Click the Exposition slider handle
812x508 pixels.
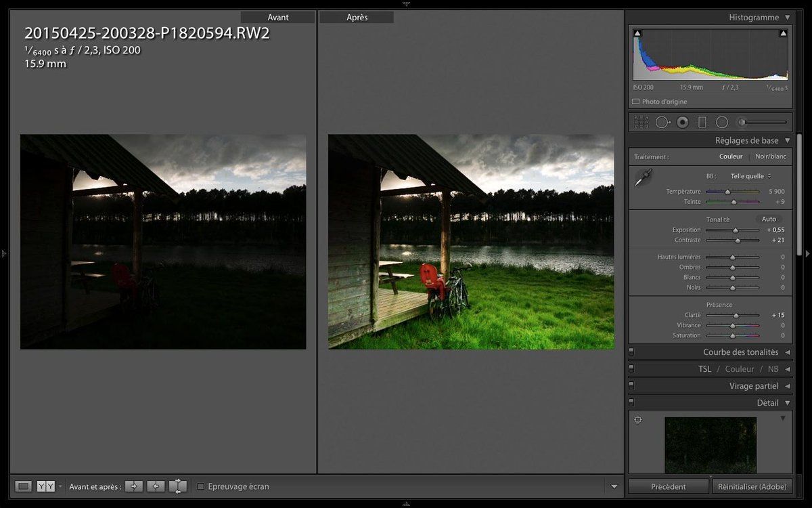tap(736, 230)
